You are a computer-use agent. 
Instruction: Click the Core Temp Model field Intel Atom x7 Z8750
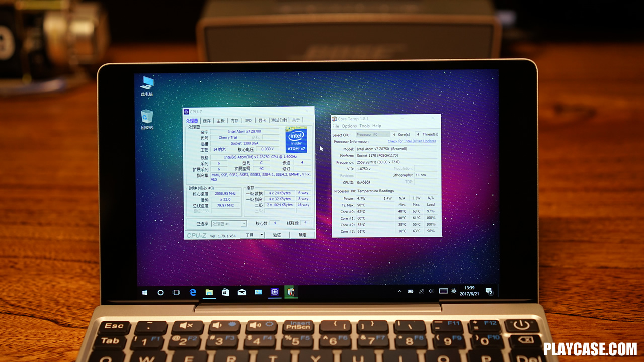coord(396,149)
